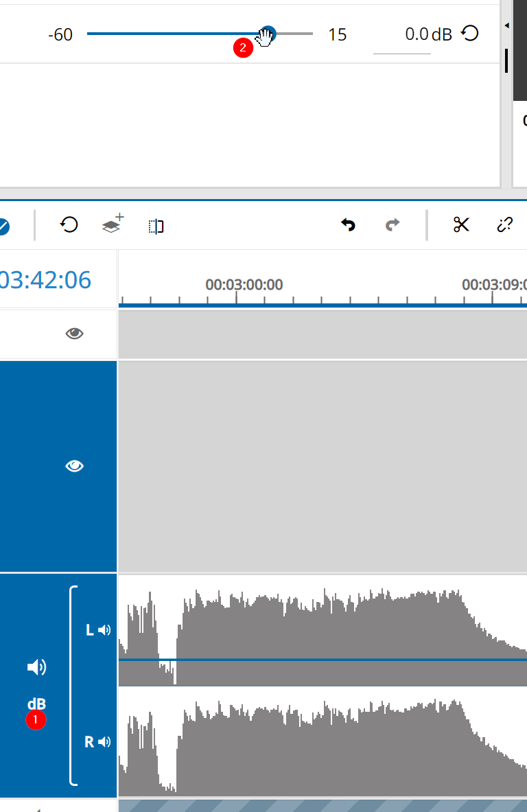The width and height of the screenshot is (527, 812).
Task: Mute the audio track with main speaker icon
Action: coord(36,666)
